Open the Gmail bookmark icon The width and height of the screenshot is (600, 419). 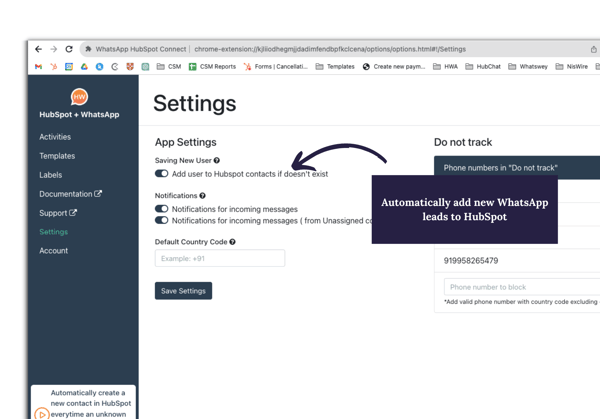tap(38, 67)
